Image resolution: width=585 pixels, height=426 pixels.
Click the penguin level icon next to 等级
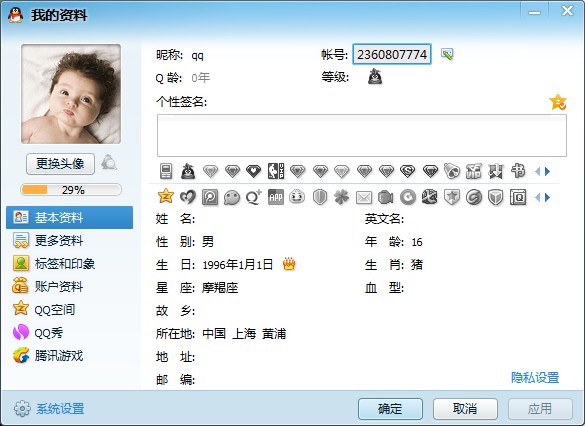375,77
